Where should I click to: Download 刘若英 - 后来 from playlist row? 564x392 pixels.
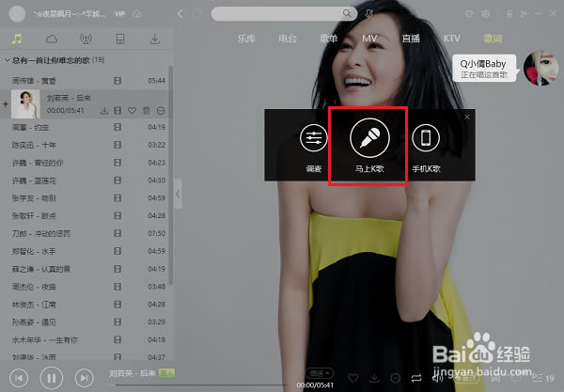click(104, 110)
